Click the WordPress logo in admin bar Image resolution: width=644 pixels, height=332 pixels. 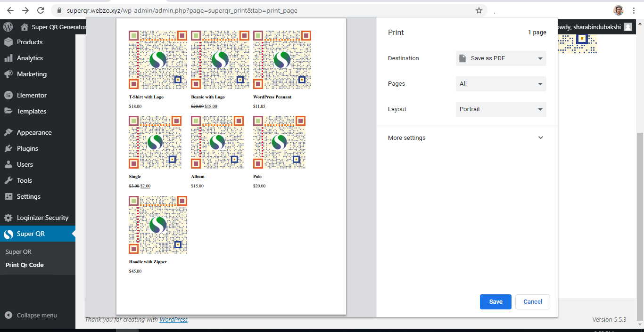[8, 27]
